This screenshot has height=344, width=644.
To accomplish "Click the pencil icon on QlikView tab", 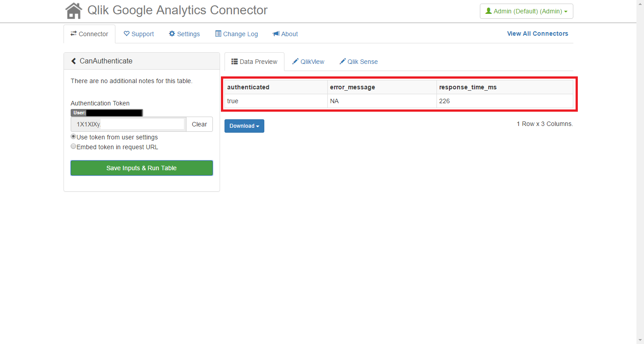I will pyautogui.click(x=296, y=61).
